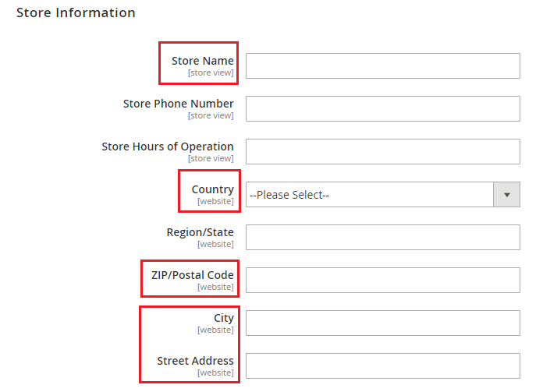550x392 pixels.
Task: Click the "Country" field label
Action: [x=212, y=189]
